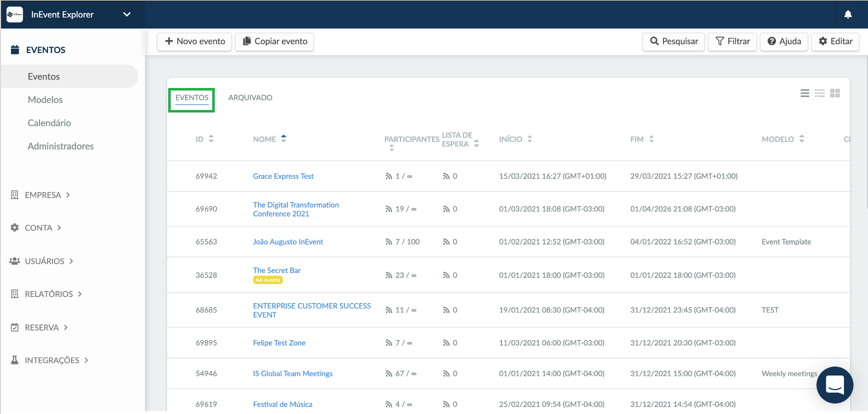
Task: Click waitlist feed icon for Grace Express Test
Action: tap(446, 176)
